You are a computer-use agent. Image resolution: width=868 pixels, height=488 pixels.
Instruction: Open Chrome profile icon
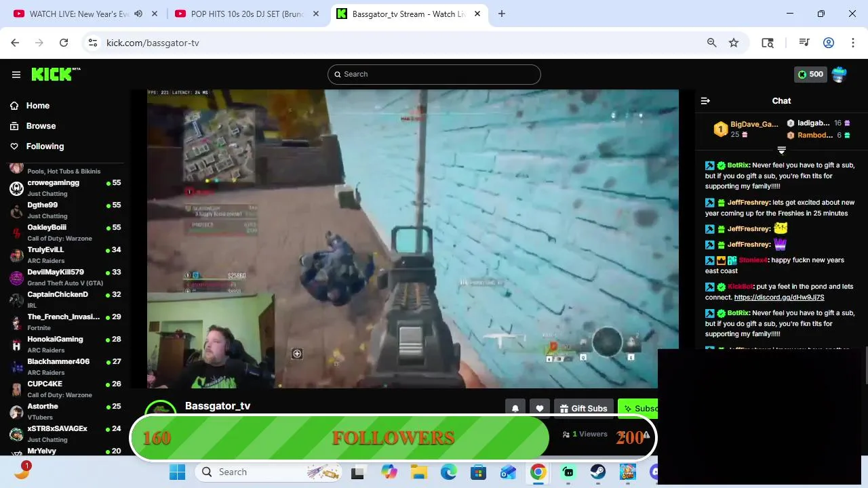click(829, 43)
